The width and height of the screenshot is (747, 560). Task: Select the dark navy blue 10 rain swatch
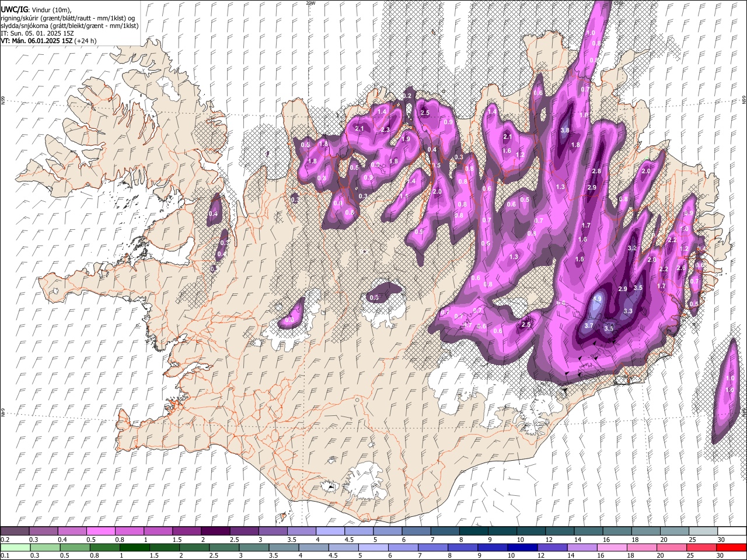(x=522, y=547)
